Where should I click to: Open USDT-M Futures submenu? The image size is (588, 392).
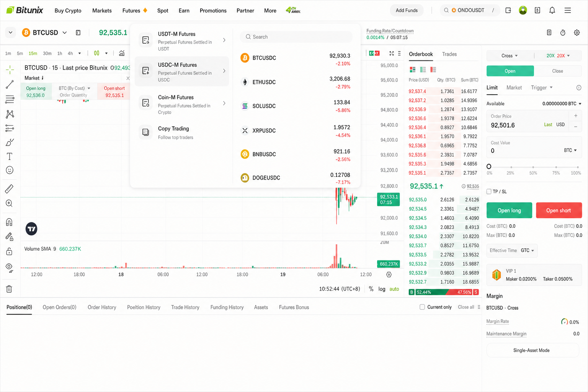pyautogui.click(x=182, y=41)
